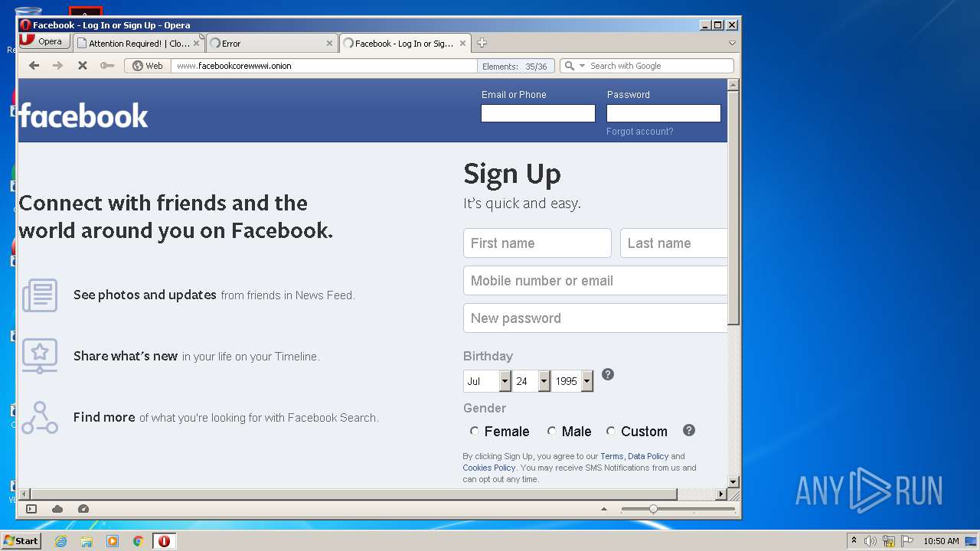
Task: Launch Internet Explorer from the taskbar
Action: 60,541
